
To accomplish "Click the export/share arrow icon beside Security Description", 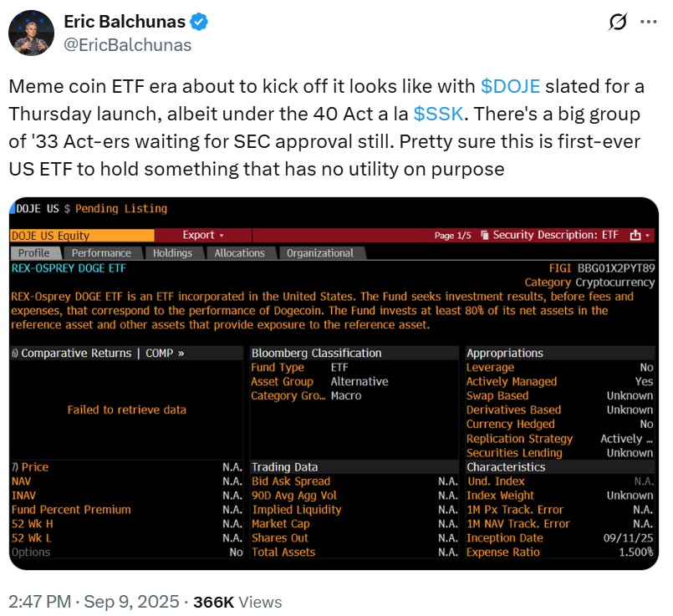I will [x=635, y=236].
